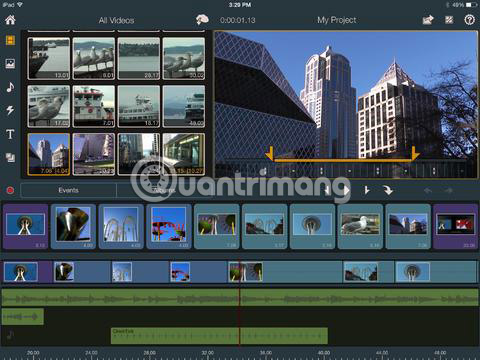This screenshot has height=360, width=480.
Task: Open the Titles T icon
Action: [10, 134]
